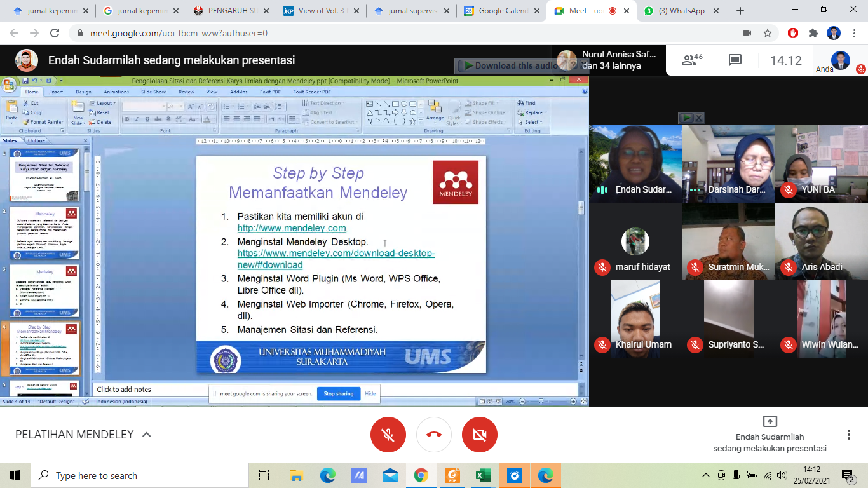Open more options three-dot menu in Meet
The height and width of the screenshot is (488, 868).
[848, 435]
